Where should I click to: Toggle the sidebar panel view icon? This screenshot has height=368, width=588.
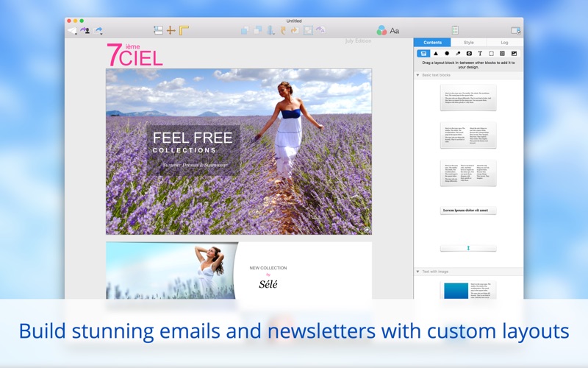pyautogui.click(x=516, y=30)
